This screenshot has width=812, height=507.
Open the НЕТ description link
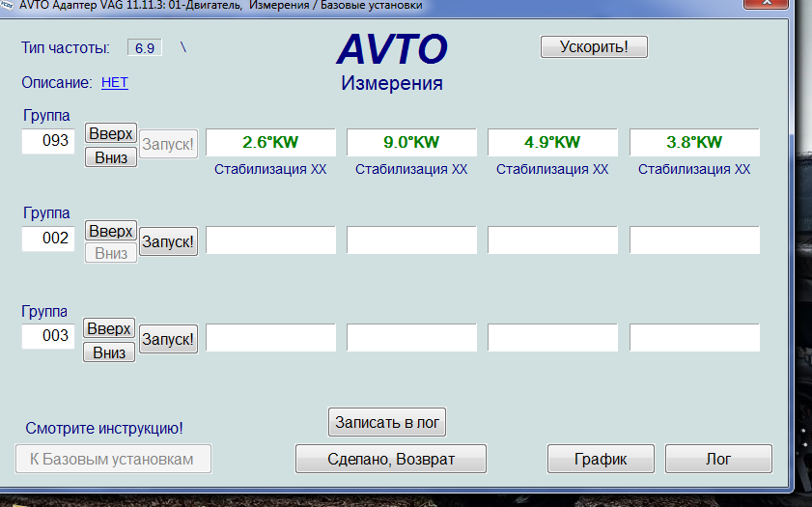click(115, 82)
